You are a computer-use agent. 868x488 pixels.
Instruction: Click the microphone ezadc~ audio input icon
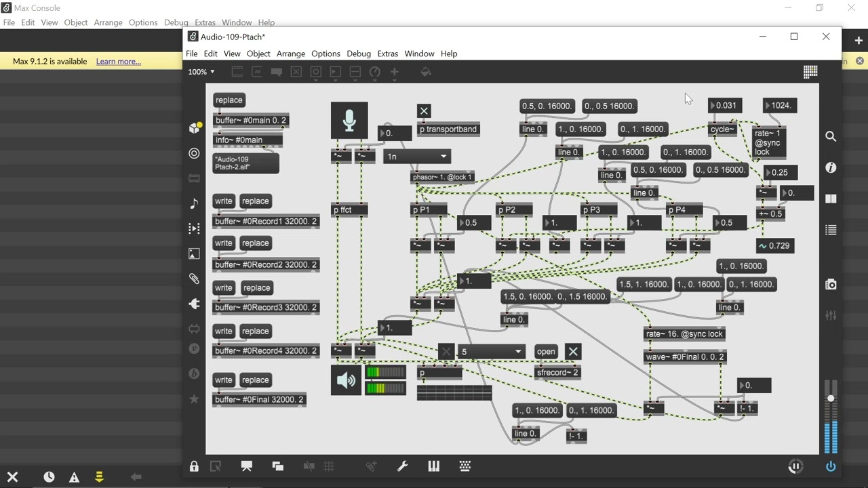[x=349, y=121]
